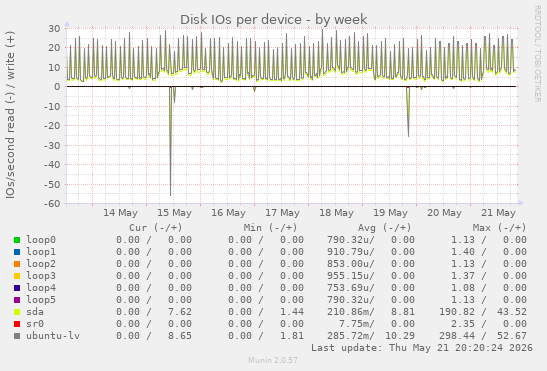Click the Last update timestamp text
Image resolution: width=547 pixels, height=371 pixels.
pyautogui.click(x=422, y=348)
